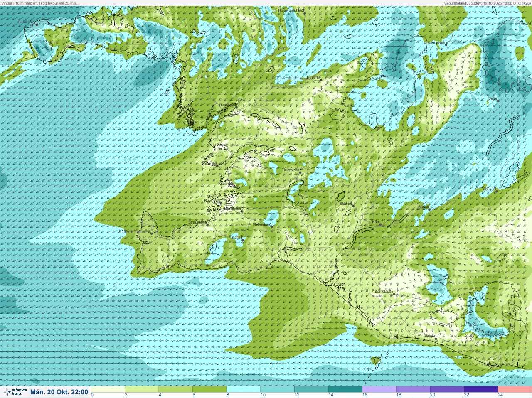This screenshot has width=532, height=398.
Task: Click the Gufuskálar station label
Action: click(x=27, y=22)
